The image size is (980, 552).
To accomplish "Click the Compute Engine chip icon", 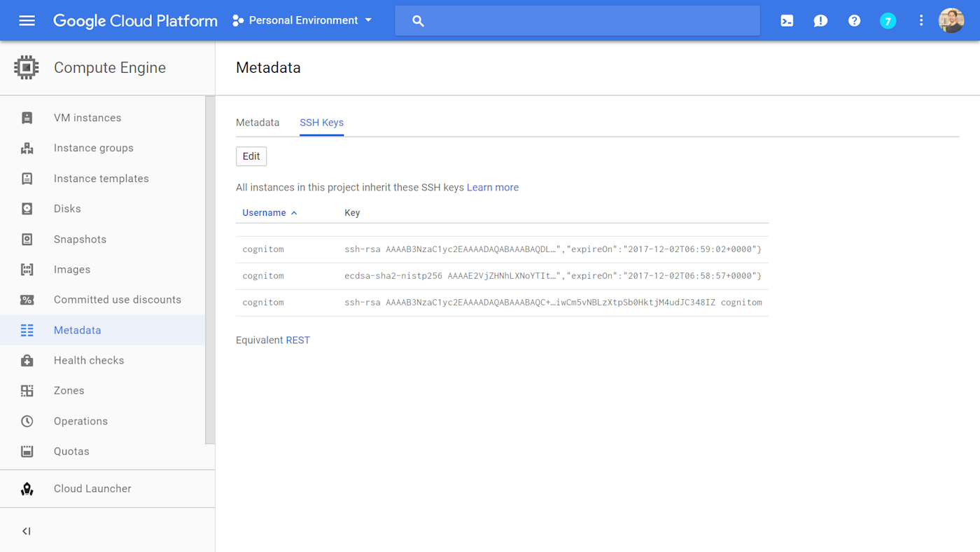I will (x=27, y=68).
